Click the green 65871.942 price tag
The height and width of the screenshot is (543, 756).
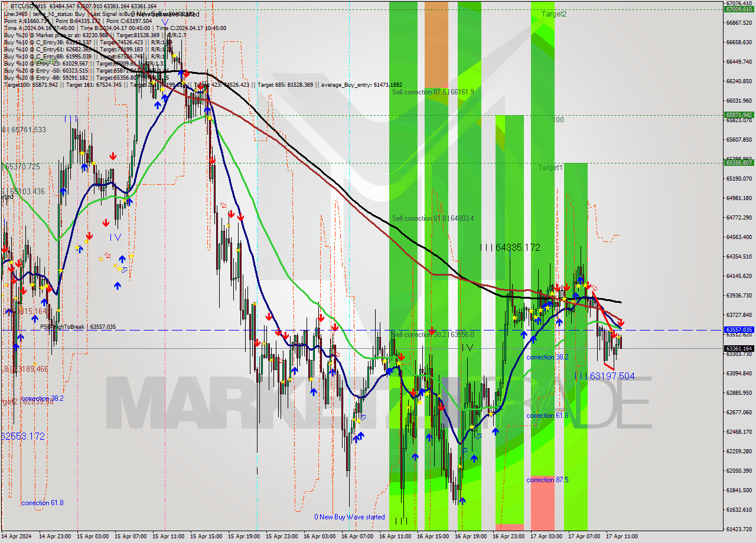[739, 115]
